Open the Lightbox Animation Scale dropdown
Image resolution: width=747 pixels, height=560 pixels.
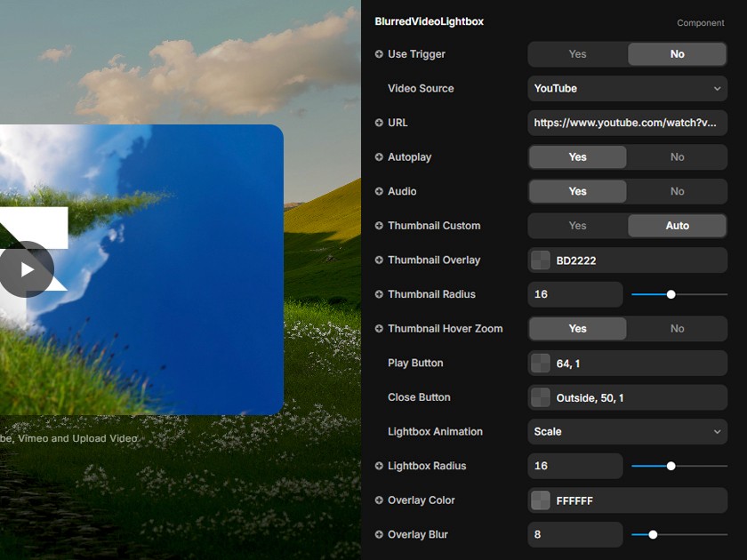coord(628,431)
